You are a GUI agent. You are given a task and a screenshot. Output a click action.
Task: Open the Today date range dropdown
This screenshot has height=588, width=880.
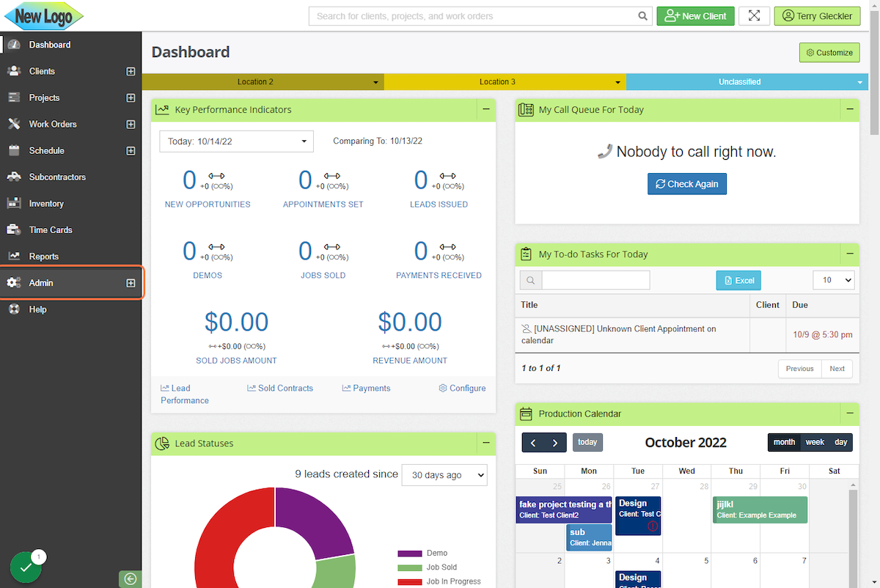(x=236, y=142)
